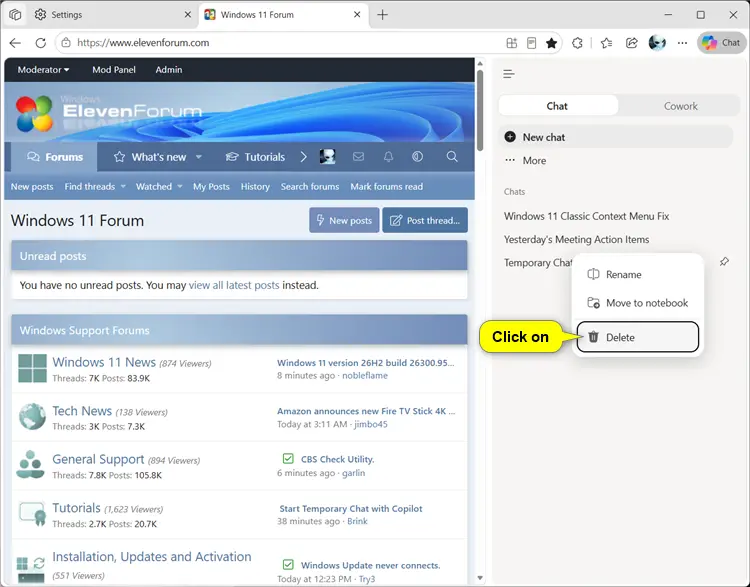Open the Forums navigation tab
The image size is (750, 587).
(x=55, y=157)
